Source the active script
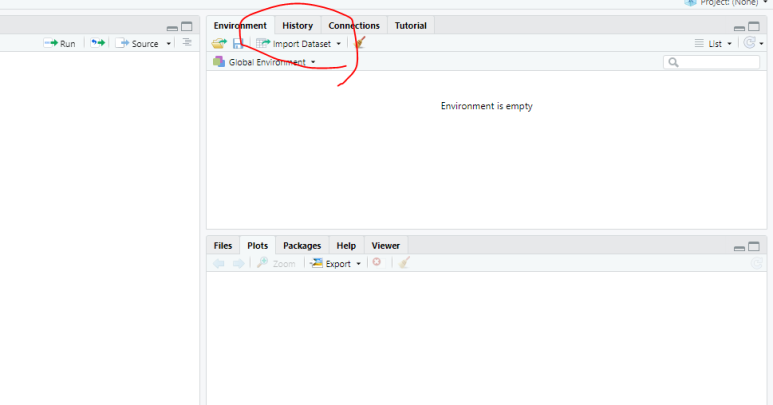Viewport: 773px width, 405px height. (x=137, y=43)
